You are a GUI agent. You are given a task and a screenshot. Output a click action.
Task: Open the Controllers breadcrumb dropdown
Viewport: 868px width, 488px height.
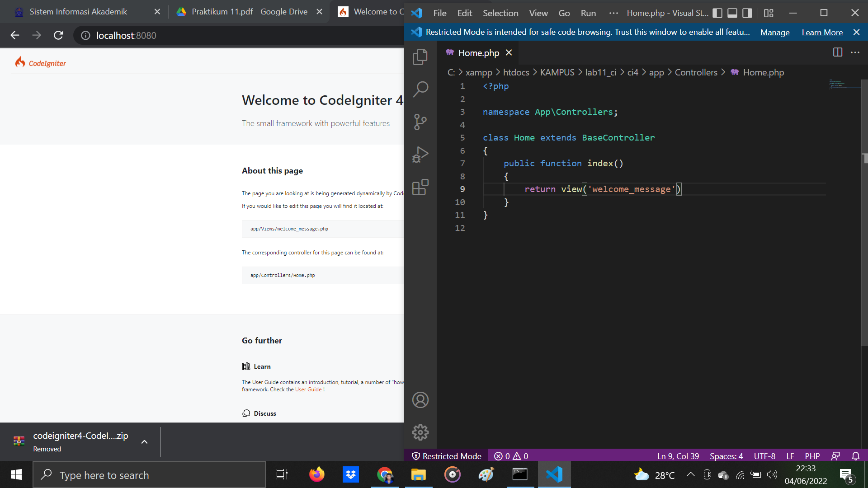coord(696,72)
